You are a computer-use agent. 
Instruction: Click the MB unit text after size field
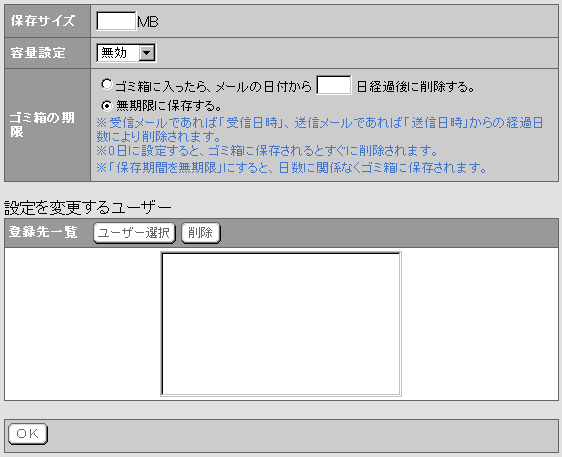148,22
